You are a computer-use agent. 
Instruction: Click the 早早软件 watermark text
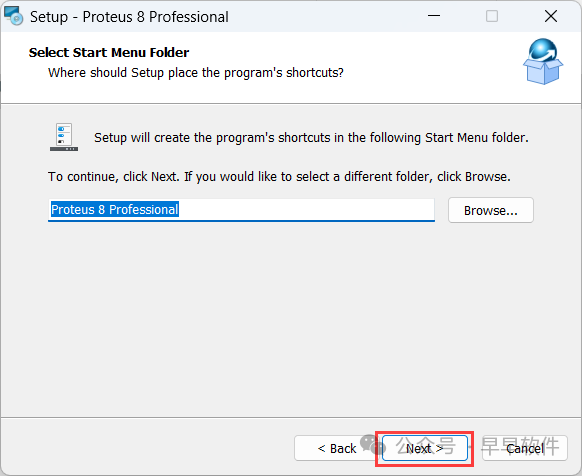click(520, 446)
